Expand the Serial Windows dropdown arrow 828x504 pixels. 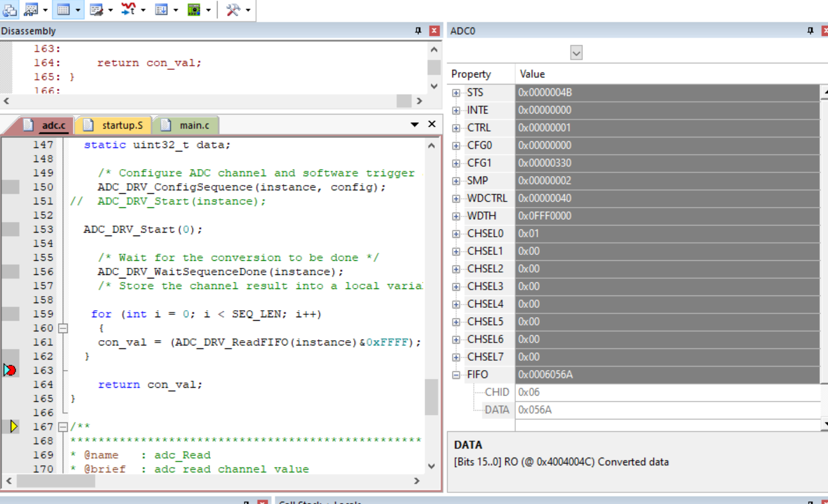click(x=110, y=10)
